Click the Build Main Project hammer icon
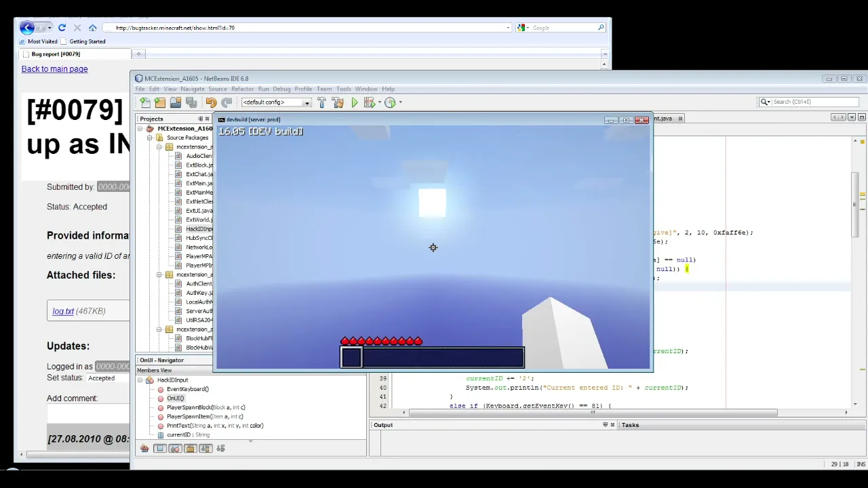The height and width of the screenshot is (488, 868). (x=321, y=102)
